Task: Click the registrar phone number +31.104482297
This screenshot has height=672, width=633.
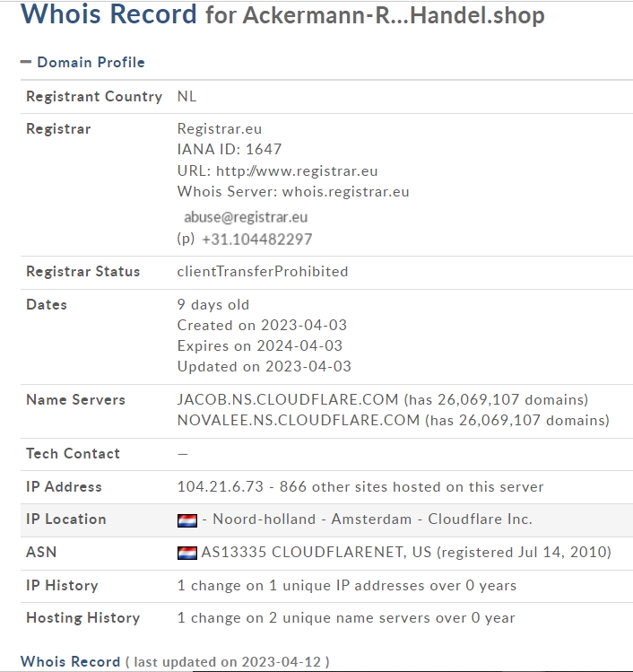Action: click(257, 240)
